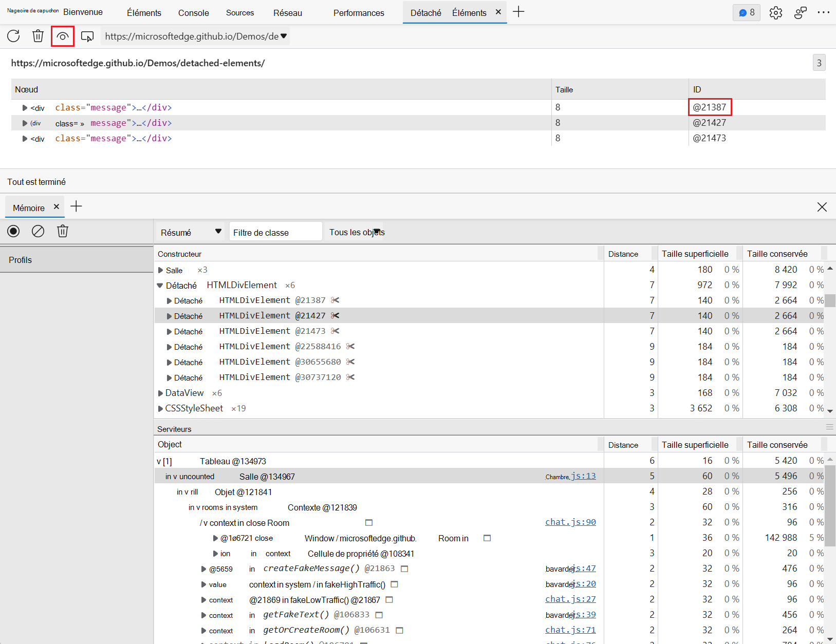The height and width of the screenshot is (644, 836).
Task: Click scissors icon beside HTMLDivElement @22588416
Action: point(350,346)
